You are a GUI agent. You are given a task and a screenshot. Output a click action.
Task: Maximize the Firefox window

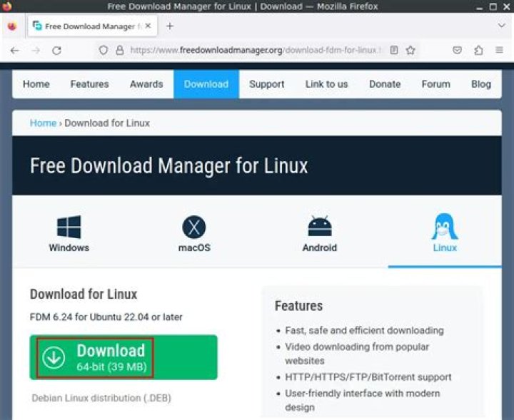(x=493, y=6)
